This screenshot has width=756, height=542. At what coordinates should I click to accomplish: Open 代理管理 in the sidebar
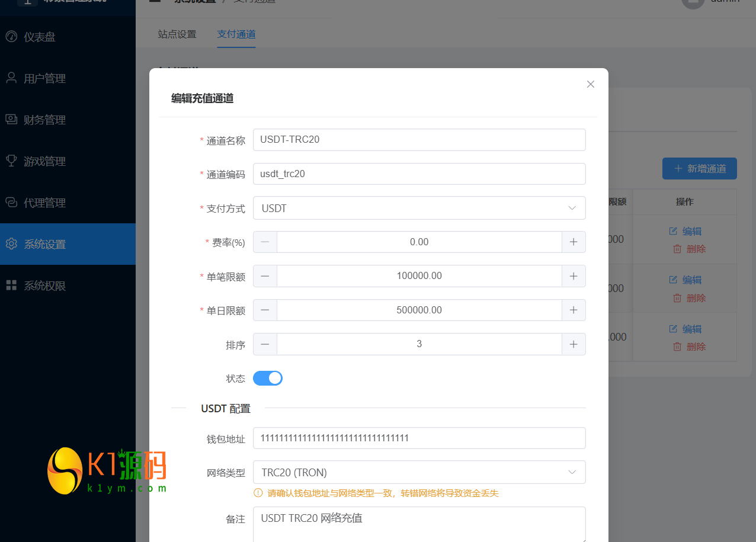68,203
